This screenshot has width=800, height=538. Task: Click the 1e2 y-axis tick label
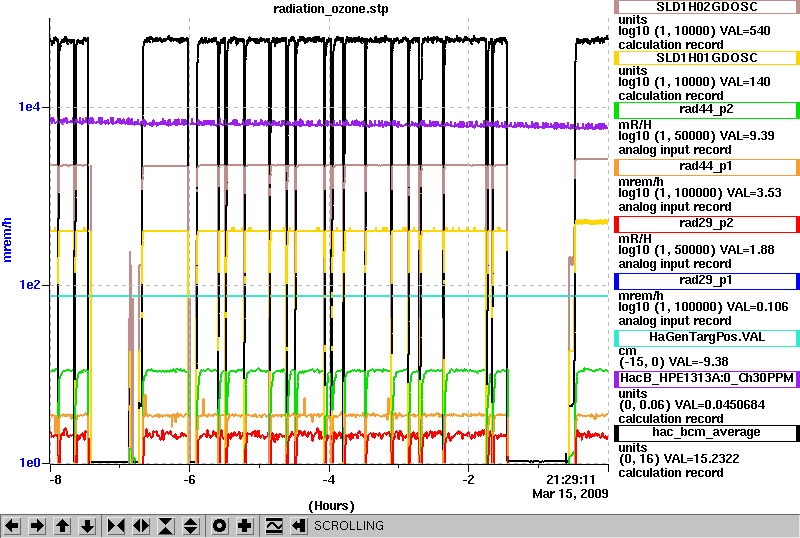pos(29,284)
